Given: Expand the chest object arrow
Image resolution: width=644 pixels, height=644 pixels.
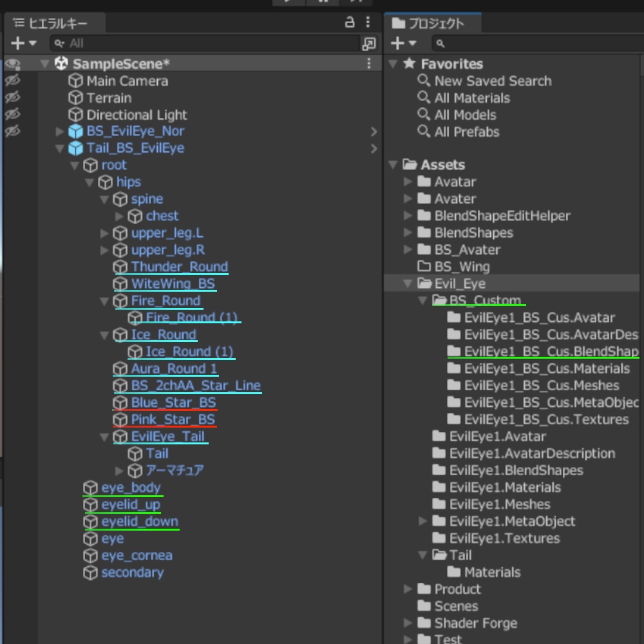Looking at the screenshot, I should (x=119, y=216).
